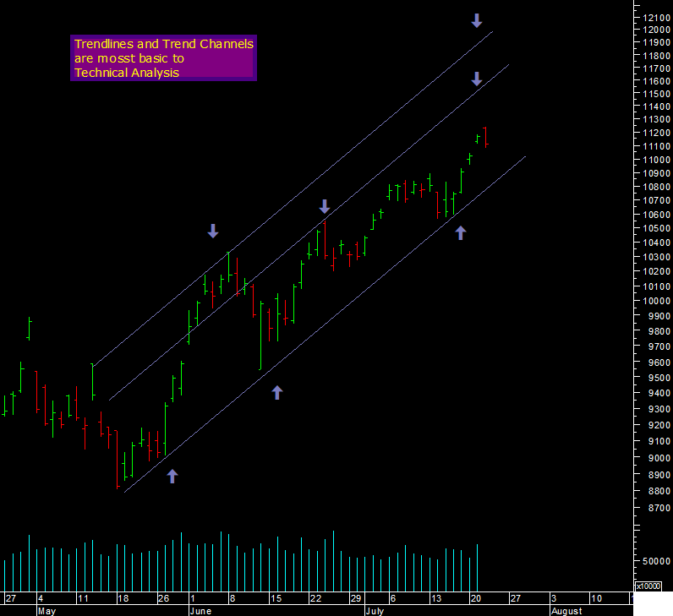This screenshot has height=616, width=673.
Task: Click the last red price bar near 11200
Action: (x=486, y=137)
